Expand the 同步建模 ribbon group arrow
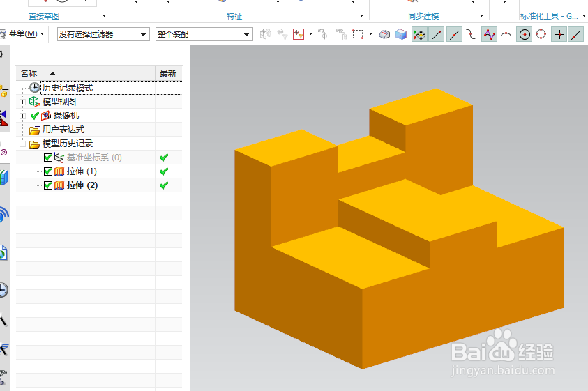 click(x=481, y=16)
